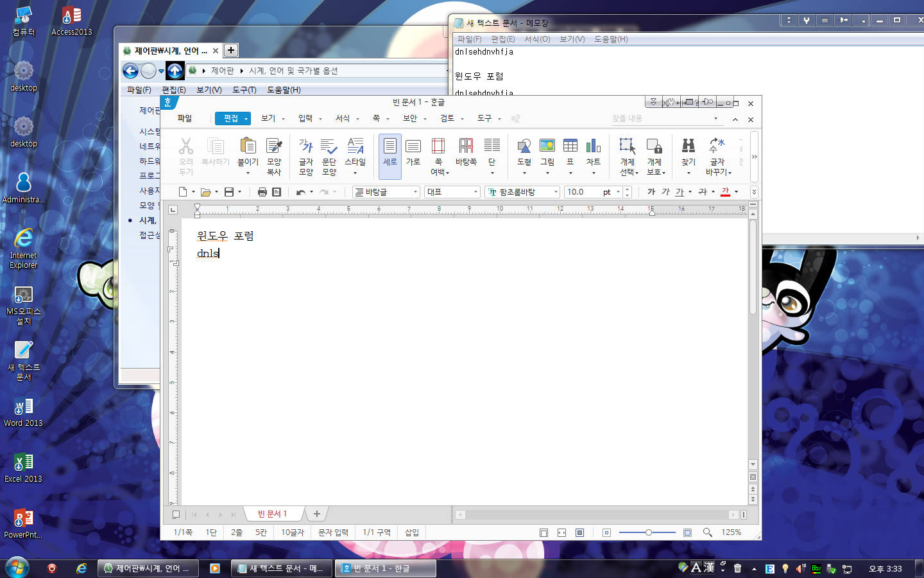Add a new document tab with plus button

point(316,514)
